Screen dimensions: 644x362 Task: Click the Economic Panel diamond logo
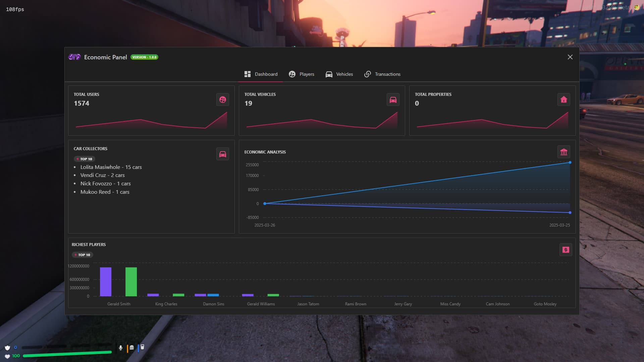click(74, 57)
